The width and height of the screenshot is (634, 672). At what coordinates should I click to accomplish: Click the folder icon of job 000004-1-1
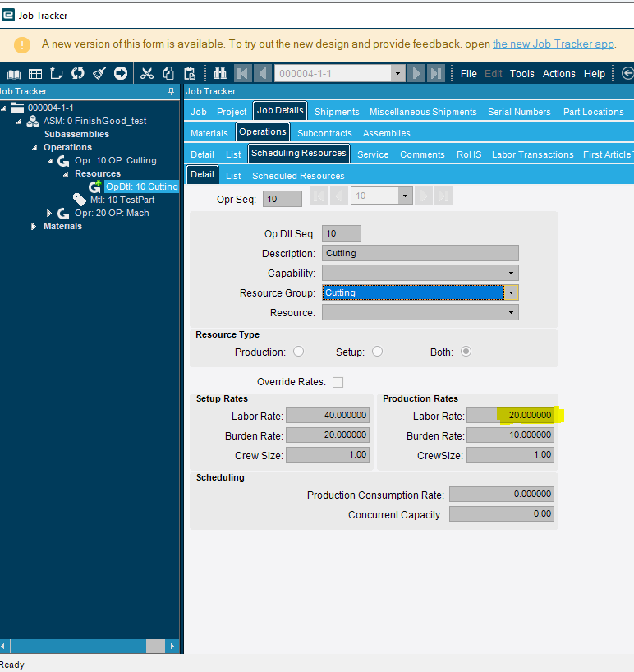point(17,108)
